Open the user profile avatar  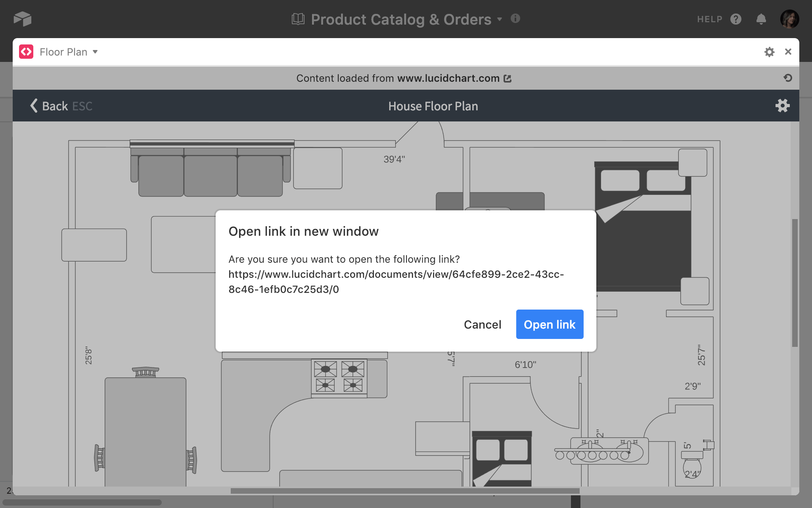point(789,19)
